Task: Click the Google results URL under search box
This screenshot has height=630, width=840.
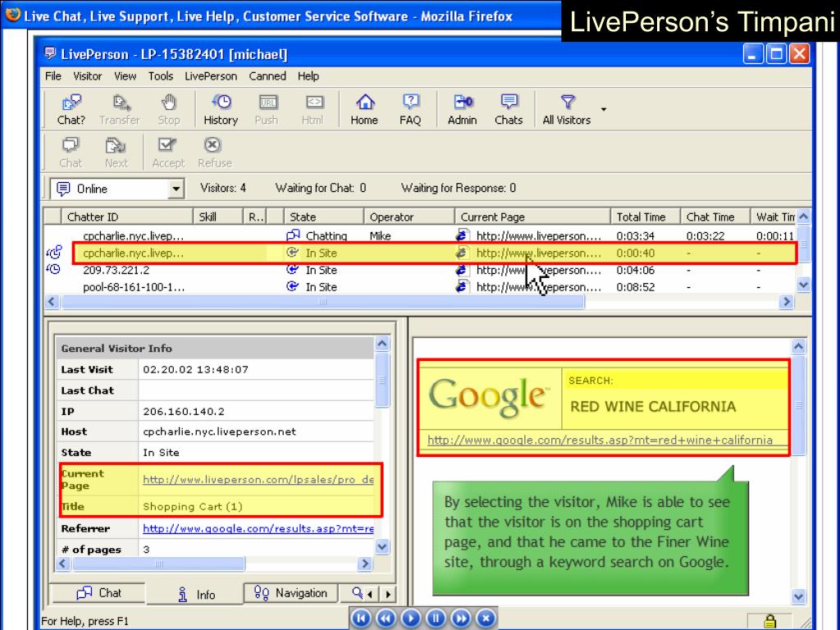Action: [x=600, y=440]
